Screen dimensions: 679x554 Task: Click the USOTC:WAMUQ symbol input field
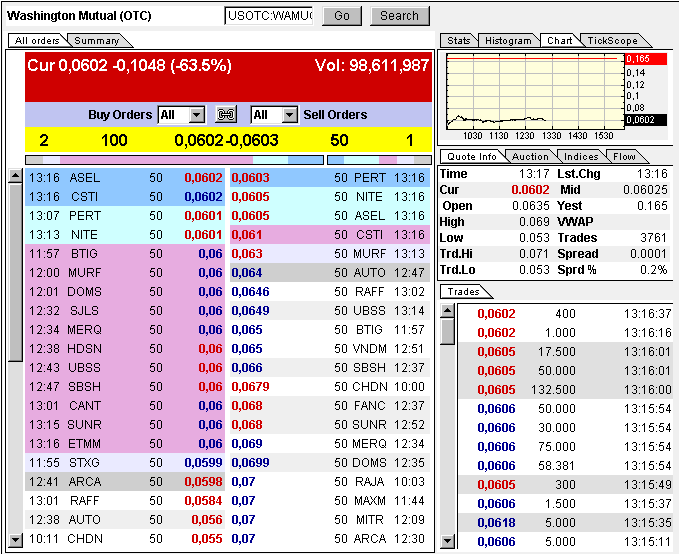tap(269, 16)
